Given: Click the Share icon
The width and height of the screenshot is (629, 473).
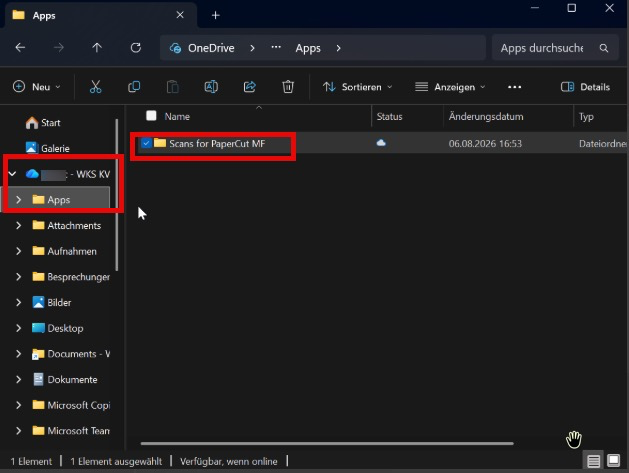Looking at the screenshot, I should 250,87.
